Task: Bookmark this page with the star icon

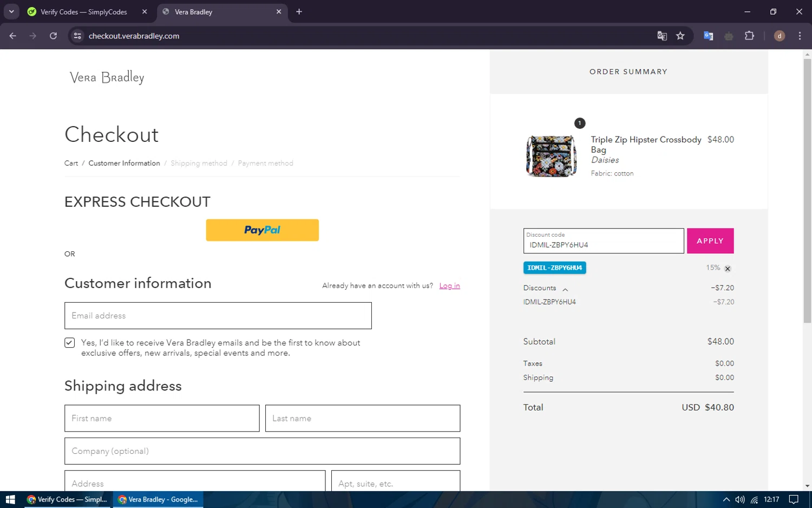Action: point(680,36)
